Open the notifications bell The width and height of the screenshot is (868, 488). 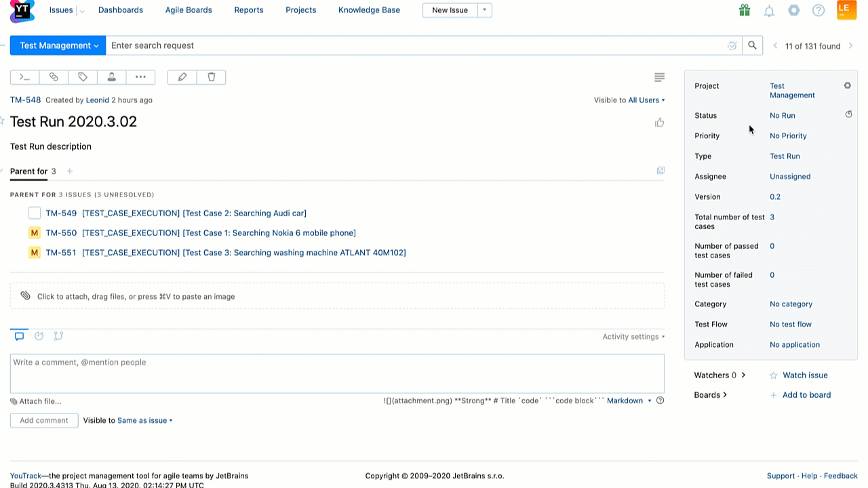(x=769, y=11)
